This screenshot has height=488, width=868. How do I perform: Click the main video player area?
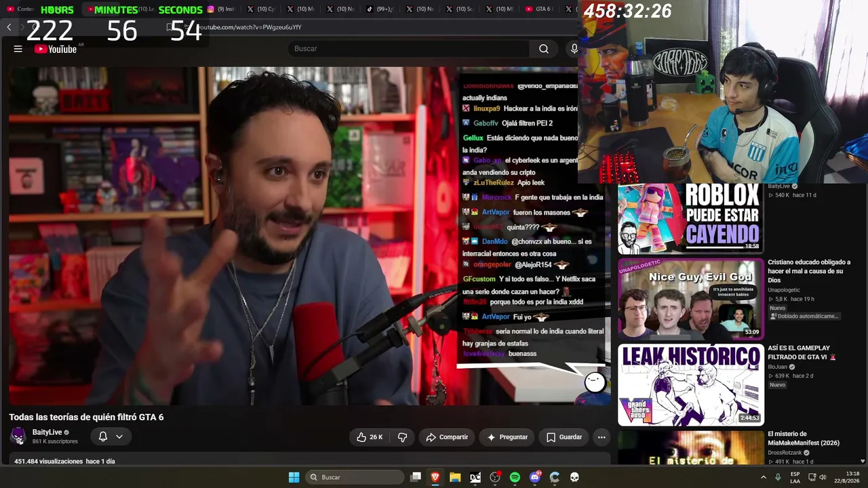pos(309,236)
